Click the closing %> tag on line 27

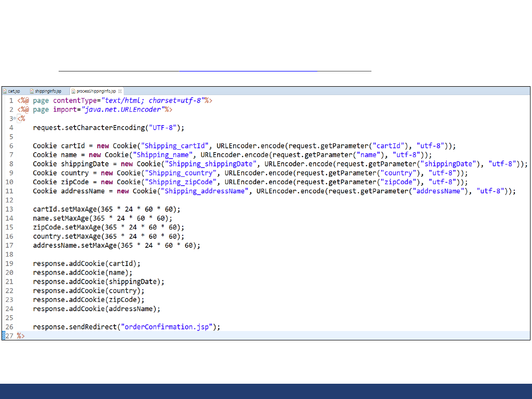[21, 335]
